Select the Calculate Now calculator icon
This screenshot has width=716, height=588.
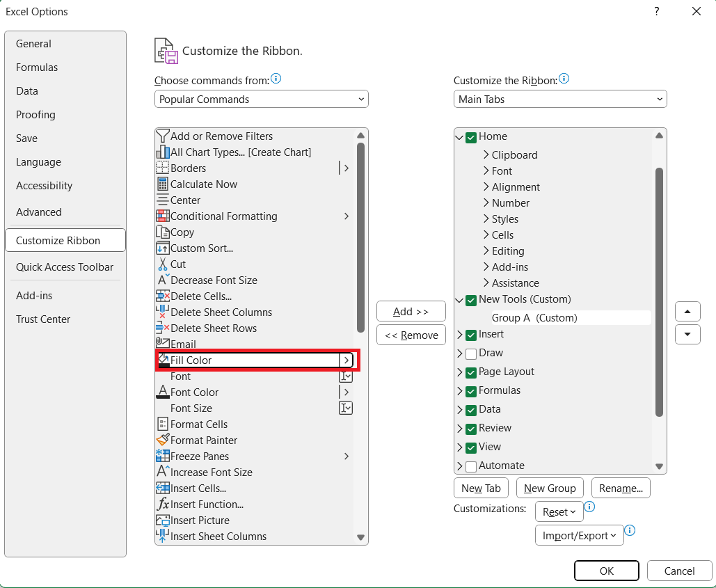pyautogui.click(x=163, y=184)
